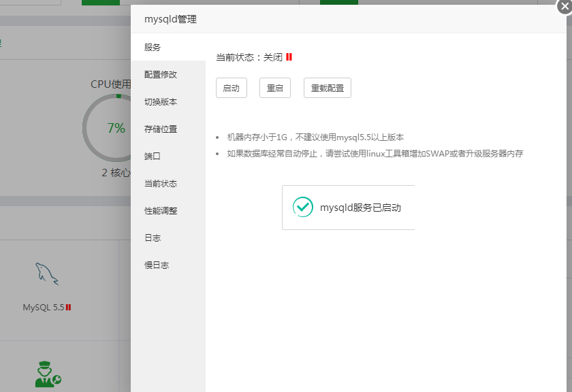572x392 pixels.
Task: Switch to the 切换版本 tab
Action: click(x=168, y=101)
